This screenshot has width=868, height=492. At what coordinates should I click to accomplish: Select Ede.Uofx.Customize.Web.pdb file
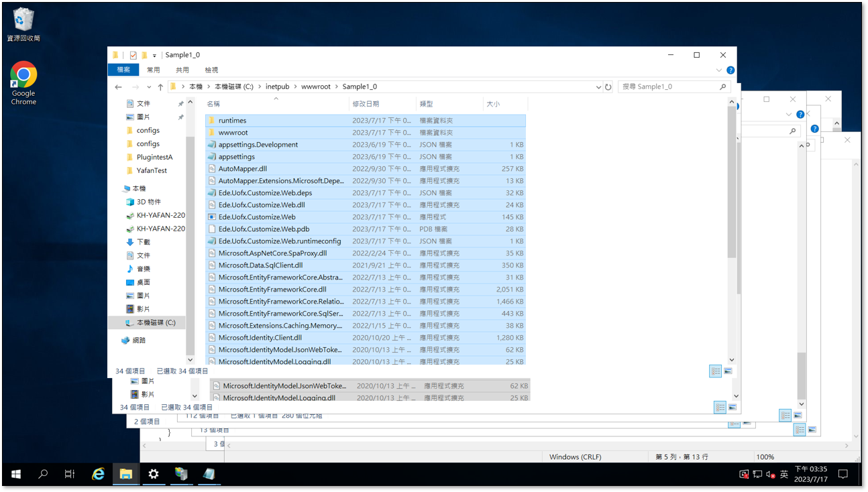[365, 229]
